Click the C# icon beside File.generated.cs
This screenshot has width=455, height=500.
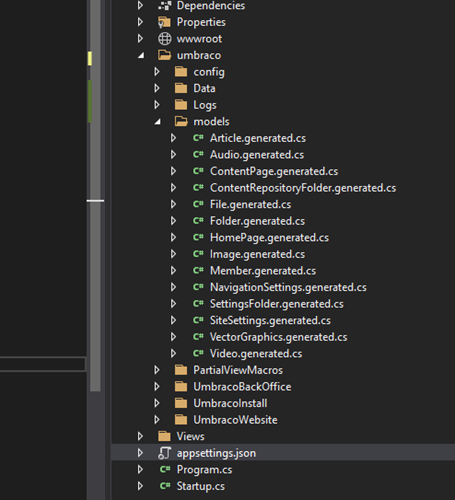[x=198, y=204]
